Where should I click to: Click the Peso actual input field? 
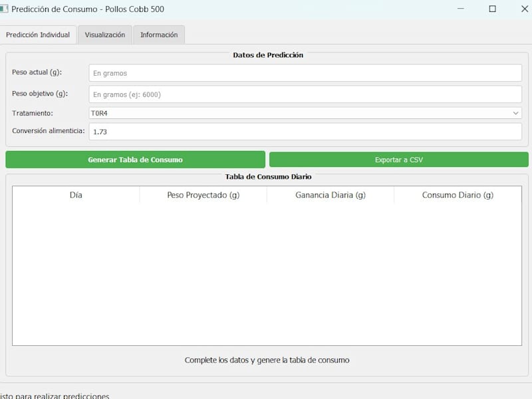tap(305, 73)
